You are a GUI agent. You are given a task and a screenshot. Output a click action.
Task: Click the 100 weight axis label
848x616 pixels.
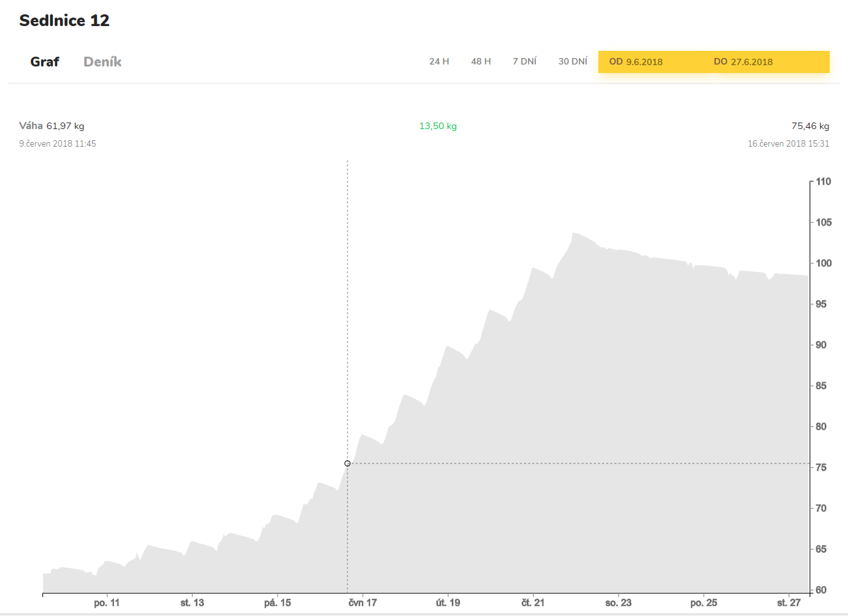[x=824, y=263]
